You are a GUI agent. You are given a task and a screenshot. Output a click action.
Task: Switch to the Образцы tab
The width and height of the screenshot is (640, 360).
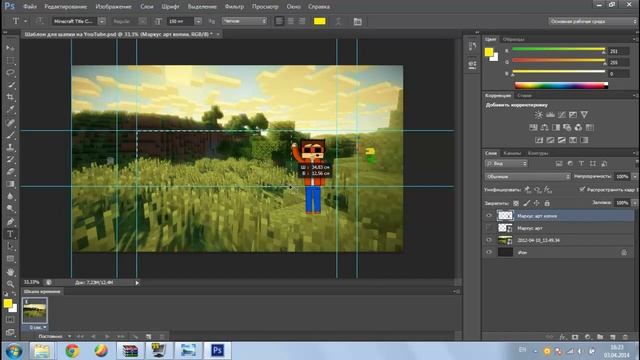(x=513, y=39)
